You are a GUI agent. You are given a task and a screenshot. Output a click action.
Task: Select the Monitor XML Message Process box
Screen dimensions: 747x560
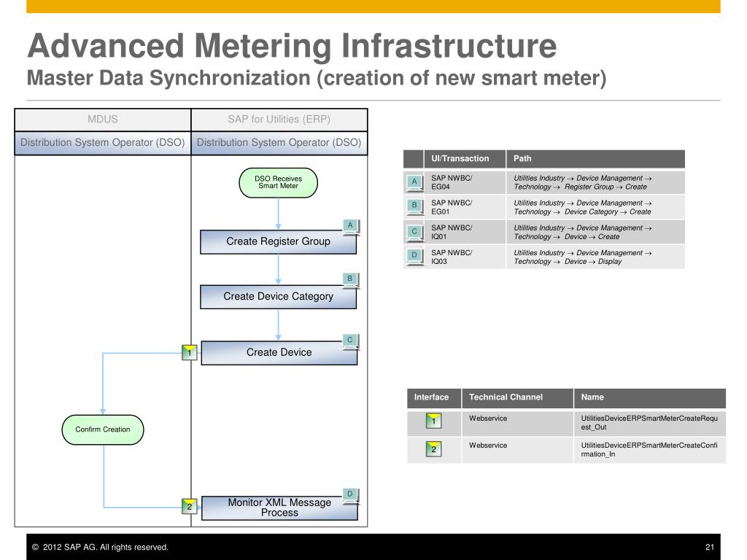279,508
